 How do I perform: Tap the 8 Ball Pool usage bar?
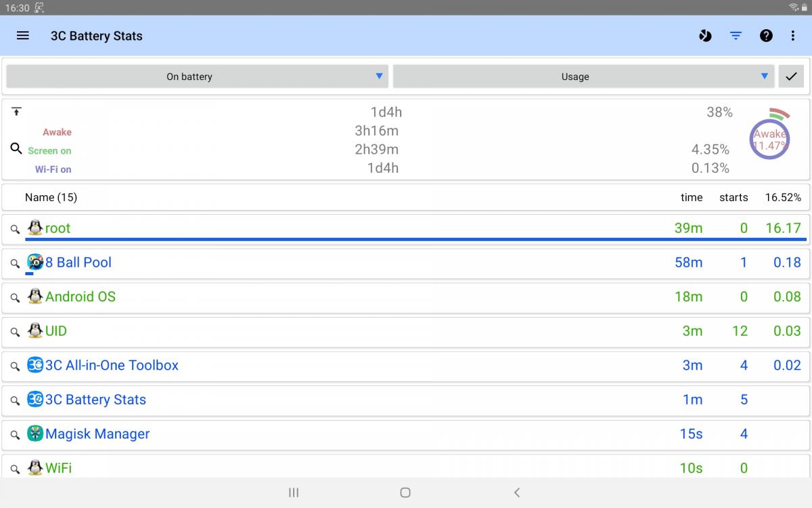[x=29, y=274]
